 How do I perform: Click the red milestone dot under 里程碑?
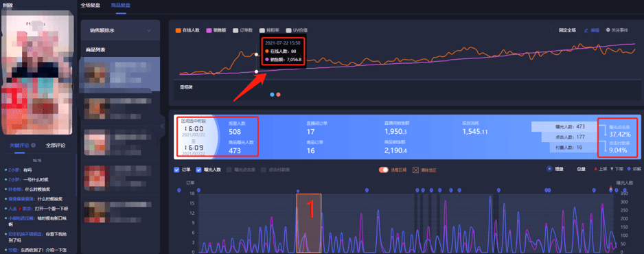[278, 94]
